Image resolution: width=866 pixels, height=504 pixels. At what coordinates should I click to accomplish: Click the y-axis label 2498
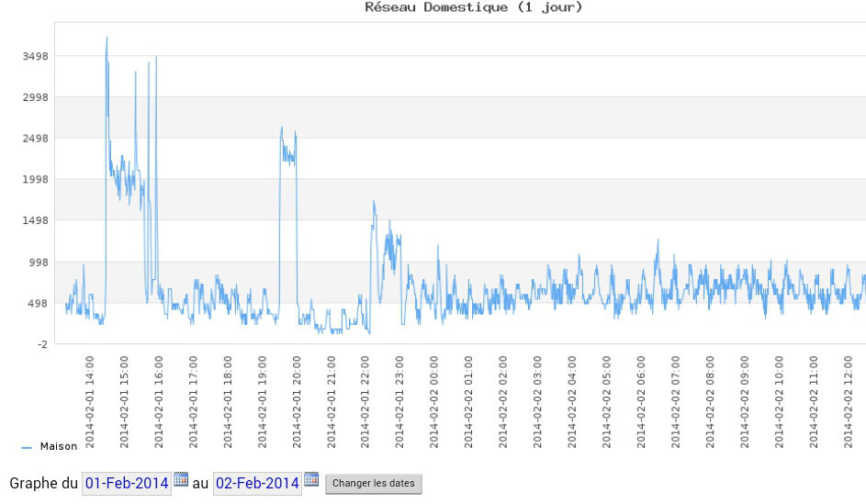35,139
